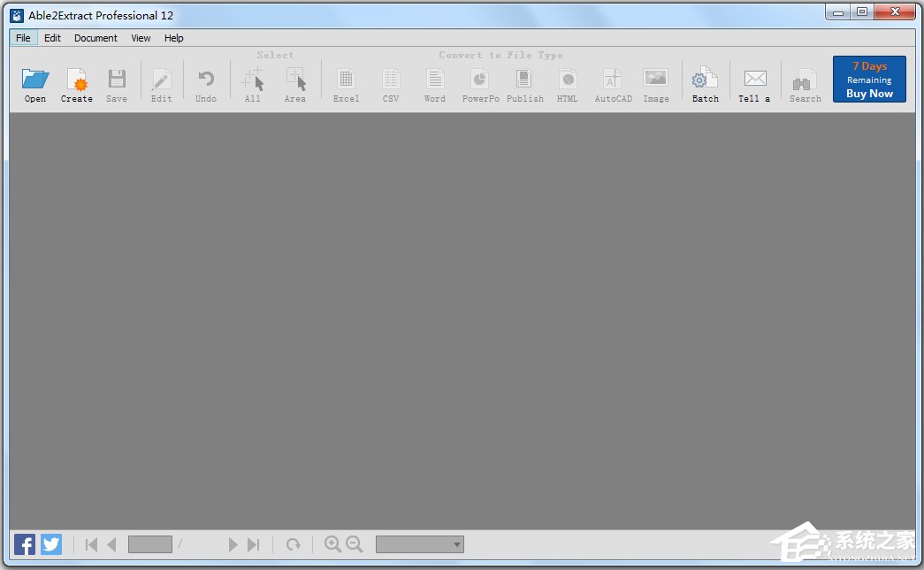
Task: Maximize the Able2Extract window
Action: click(x=862, y=11)
